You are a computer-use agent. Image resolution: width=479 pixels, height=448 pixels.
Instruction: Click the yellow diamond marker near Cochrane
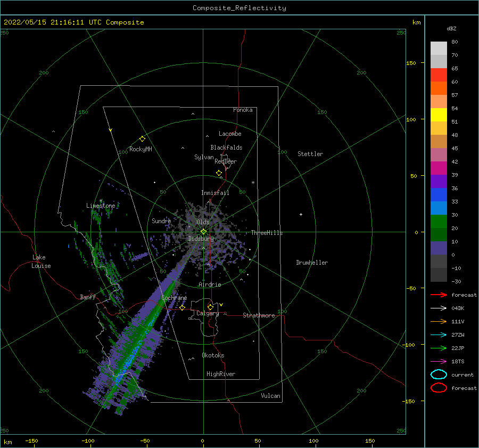pos(182,307)
